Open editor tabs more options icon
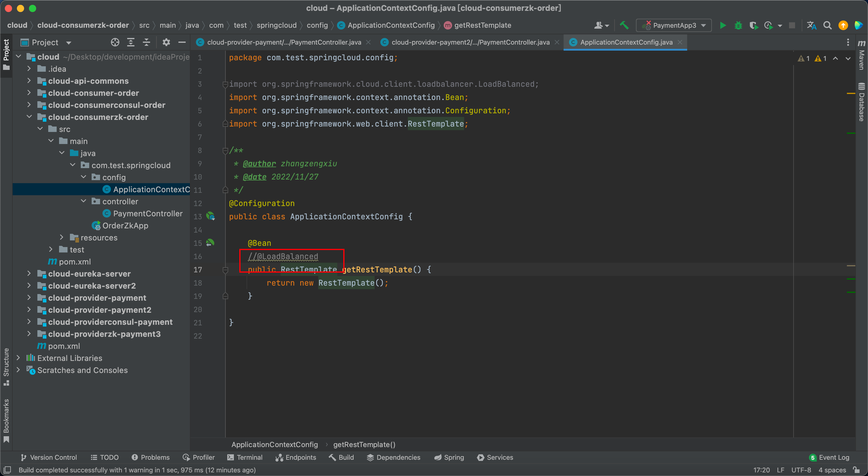Screen dimensions: 868x476 (x=848, y=42)
